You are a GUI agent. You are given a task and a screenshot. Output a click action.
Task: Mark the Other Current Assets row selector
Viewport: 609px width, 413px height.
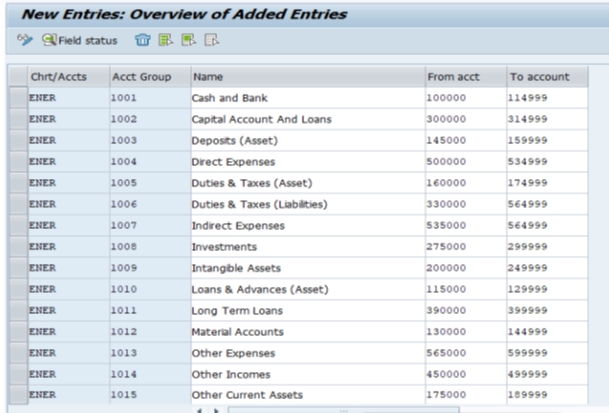point(18,395)
